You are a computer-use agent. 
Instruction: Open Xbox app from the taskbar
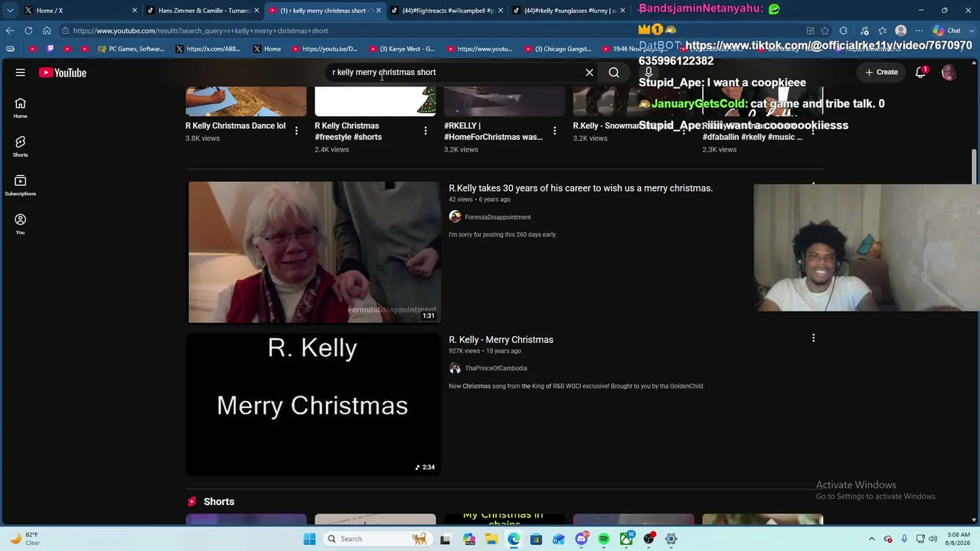click(x=626, y=539)
